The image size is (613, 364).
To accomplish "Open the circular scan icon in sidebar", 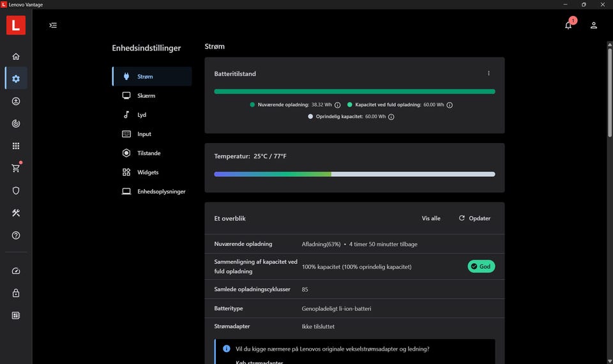I will (x=16, y=123).
